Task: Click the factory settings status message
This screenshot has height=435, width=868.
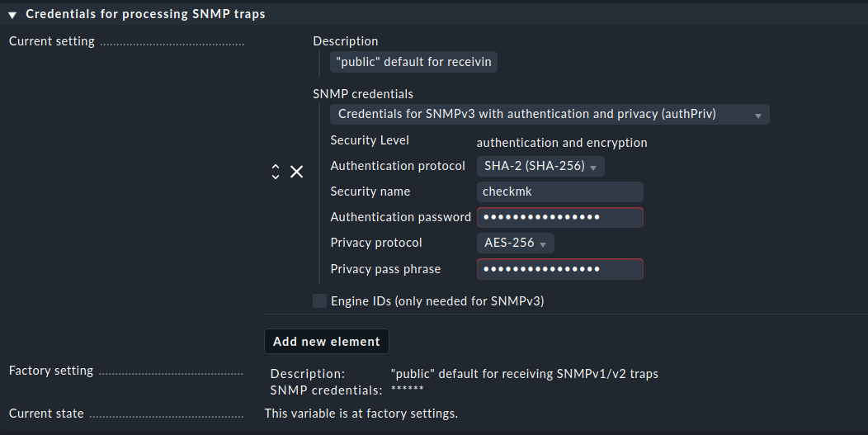Action: click(x=361, y=414)
